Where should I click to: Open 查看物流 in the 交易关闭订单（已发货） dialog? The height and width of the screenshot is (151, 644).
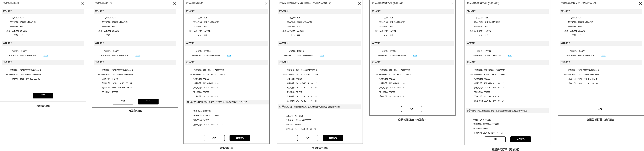(521, 139)
